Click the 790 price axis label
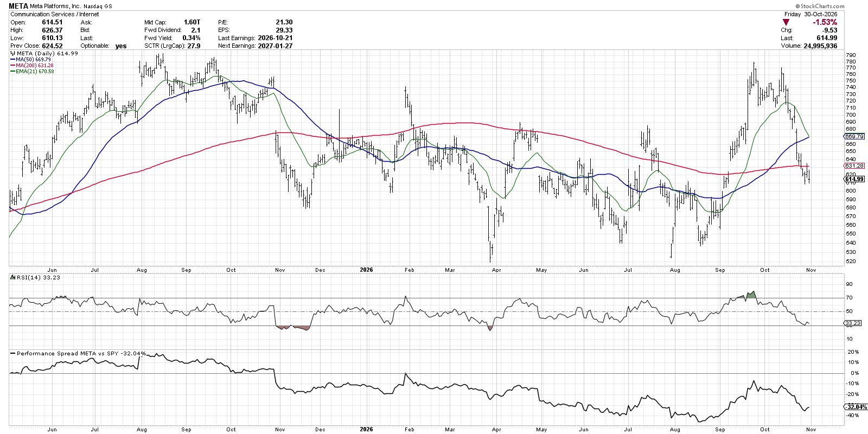868x434 pixels. [851, 55]
